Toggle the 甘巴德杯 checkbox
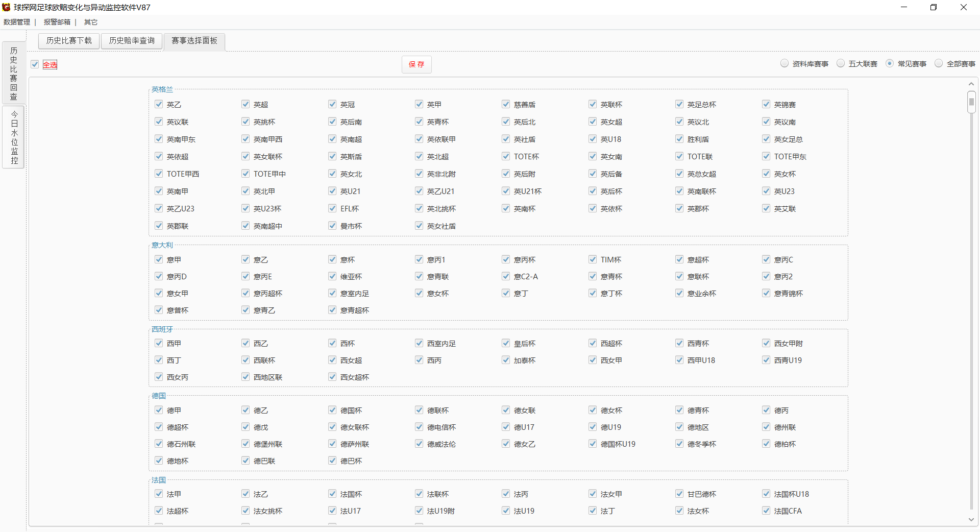 coord(679,494)
